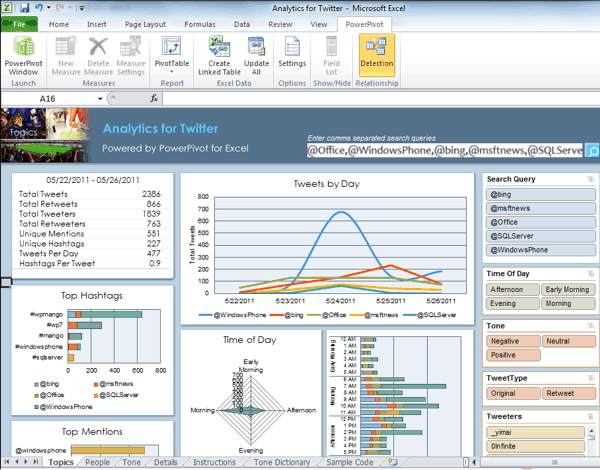Clear filter on Search Query slicer

click(591, 179)
